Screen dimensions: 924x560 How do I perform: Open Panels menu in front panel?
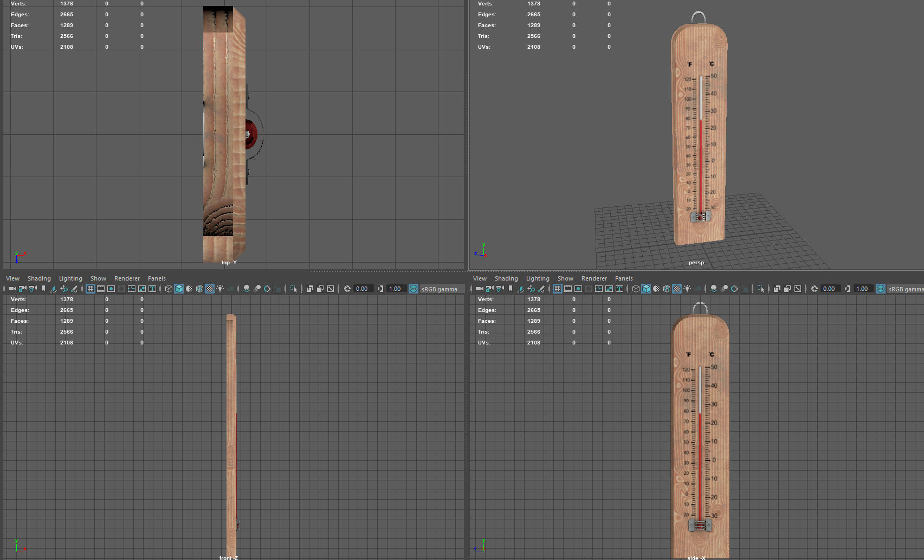157,278
